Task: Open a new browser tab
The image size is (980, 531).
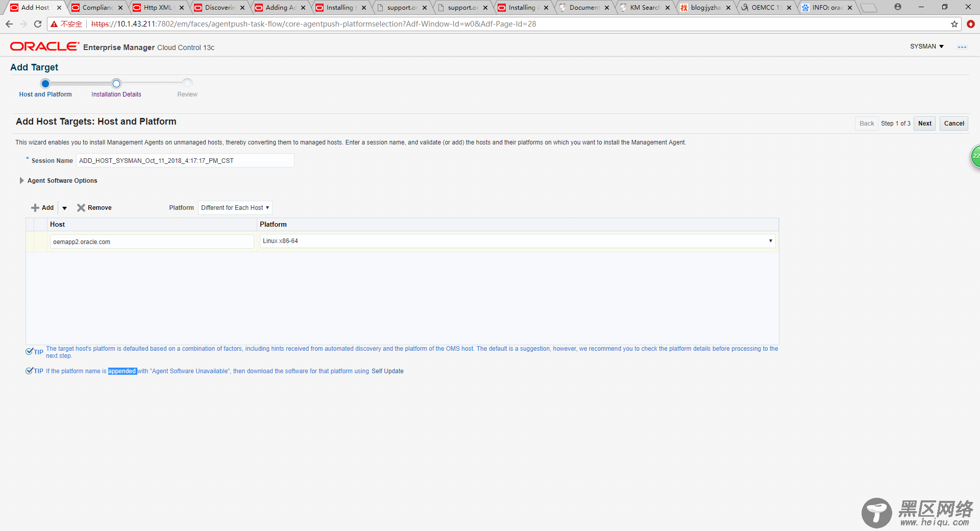Action: (869, 8)
